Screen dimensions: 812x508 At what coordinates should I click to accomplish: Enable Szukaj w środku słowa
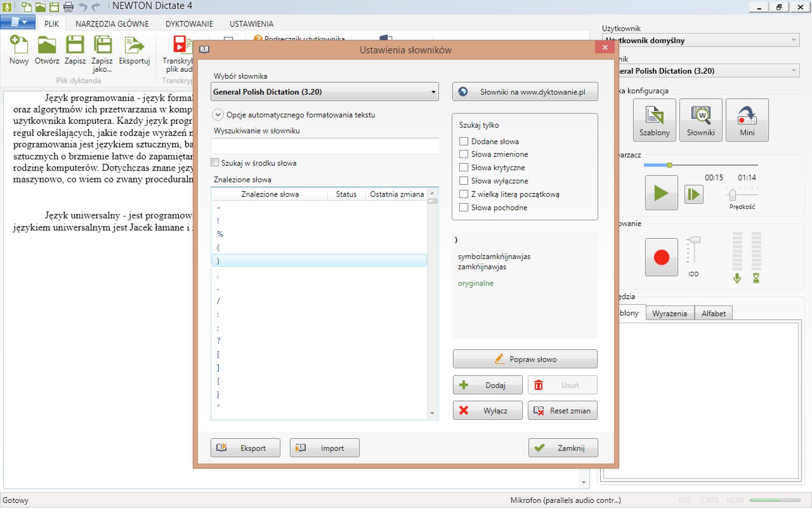215,163
